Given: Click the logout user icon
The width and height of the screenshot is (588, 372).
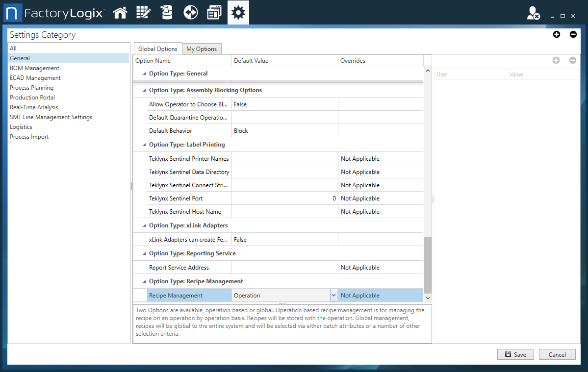Looking at the screenshot, I should click(x=533, y=13).
